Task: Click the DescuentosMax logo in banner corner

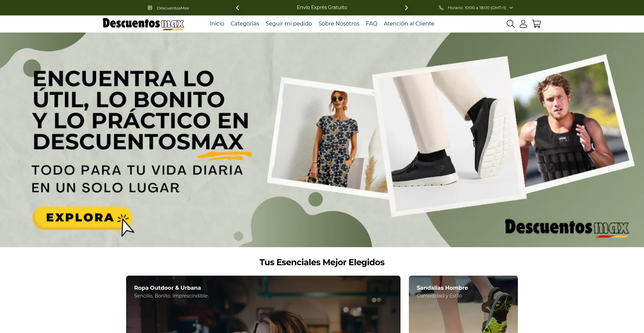Action: point(567,228)
